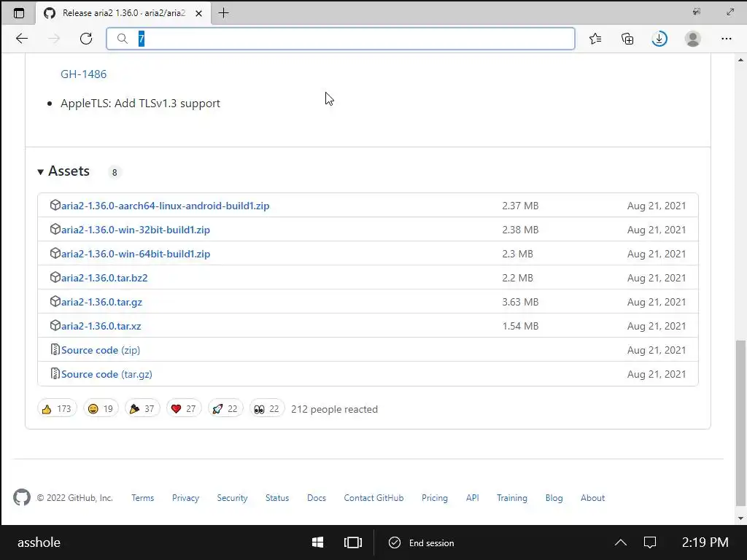Click package icon beside tar.xz asset
This screenshot has width=747, height=560.
(55, 325)
